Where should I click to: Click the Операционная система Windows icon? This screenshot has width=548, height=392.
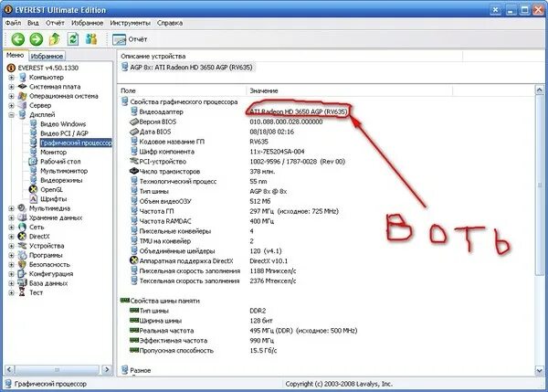22,96
